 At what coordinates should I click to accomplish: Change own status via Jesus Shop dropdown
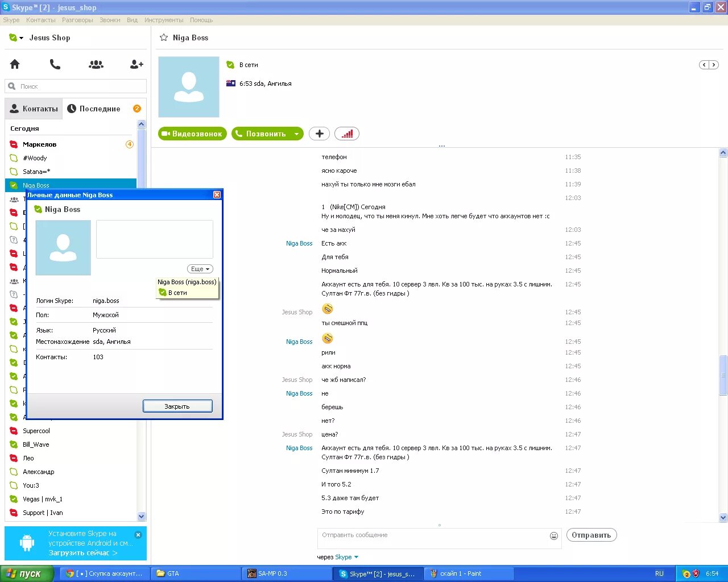point(16,38)
